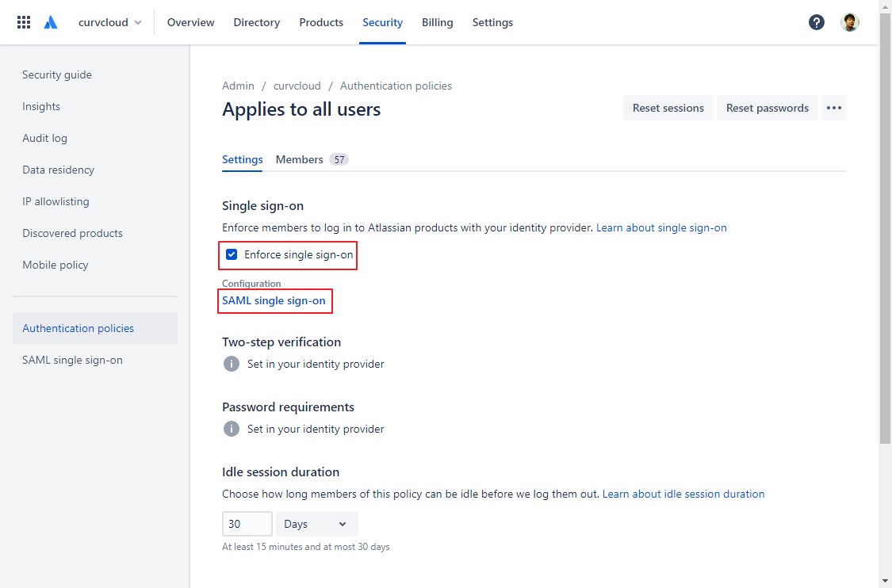Viewport: 892px width, 588px height.
Task: Switch to the Settings tab of the policy
Action: [x=243, y=160]
